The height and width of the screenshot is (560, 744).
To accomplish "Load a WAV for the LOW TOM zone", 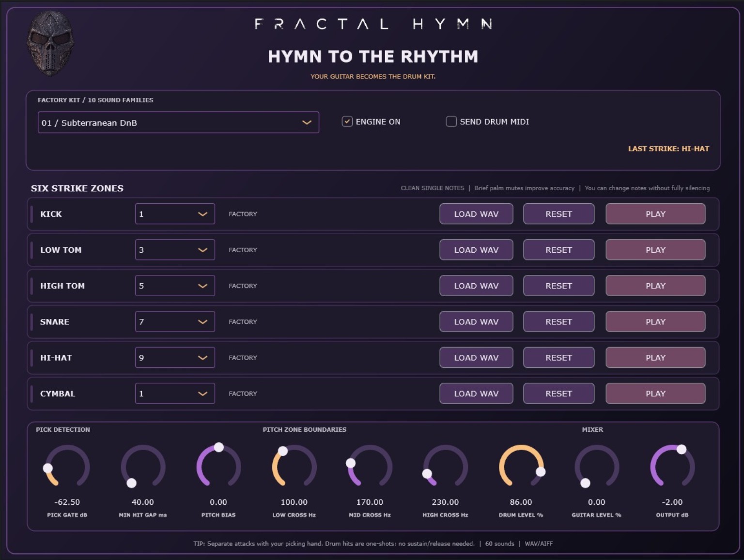I will click(x=476, y=250).
